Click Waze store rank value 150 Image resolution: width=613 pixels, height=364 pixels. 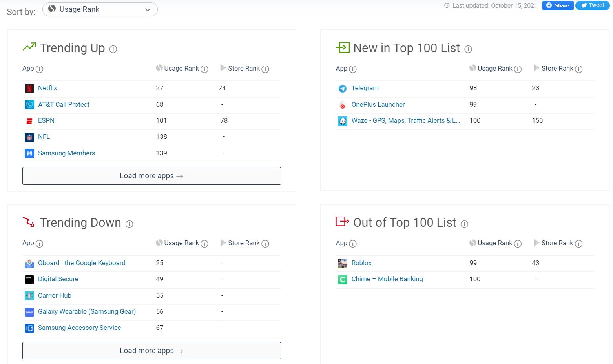click(537, 120)
